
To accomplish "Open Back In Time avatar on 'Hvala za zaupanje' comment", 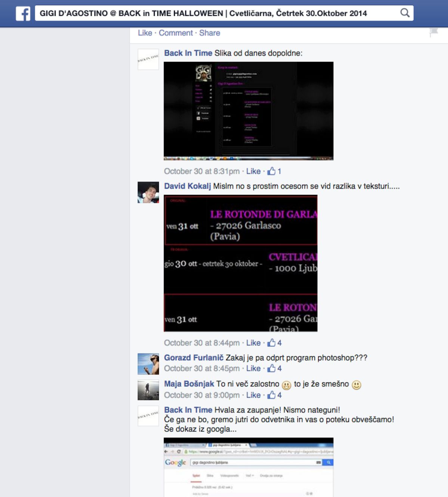I will click(148, 416).
